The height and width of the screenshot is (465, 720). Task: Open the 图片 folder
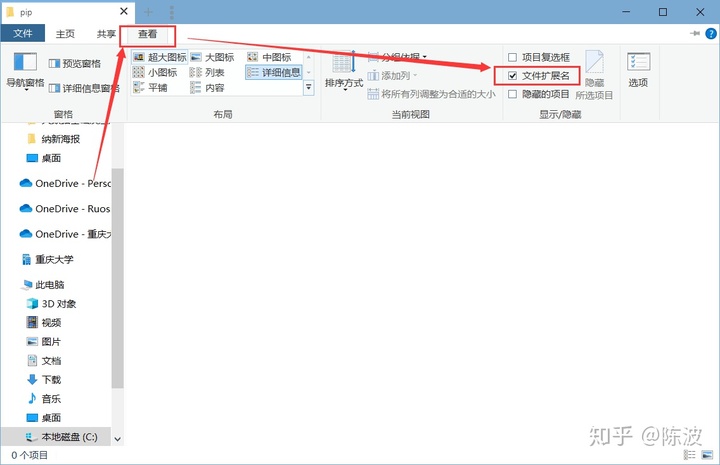(x=44, y=342)
